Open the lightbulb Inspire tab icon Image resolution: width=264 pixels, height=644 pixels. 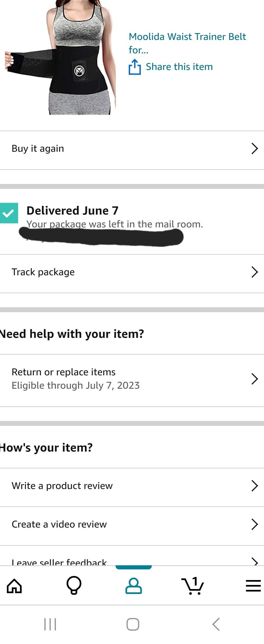pos(74,586)
